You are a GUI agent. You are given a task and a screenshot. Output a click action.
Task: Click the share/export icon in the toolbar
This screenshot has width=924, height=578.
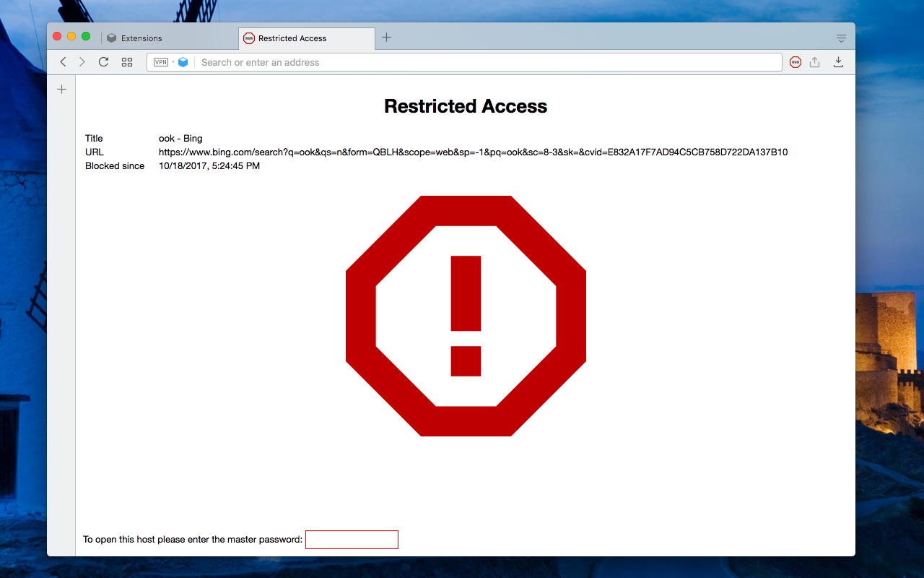(x=815, y=62)
